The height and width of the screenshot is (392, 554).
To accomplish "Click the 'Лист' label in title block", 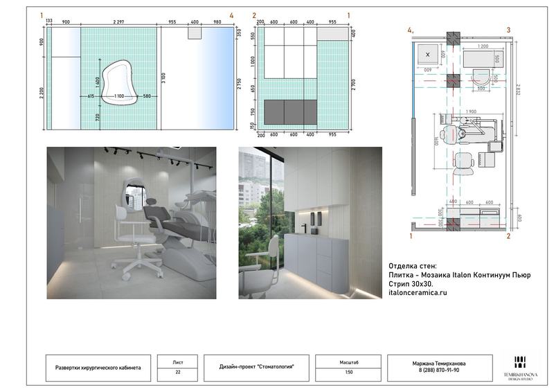I will [x=178, y=362].
